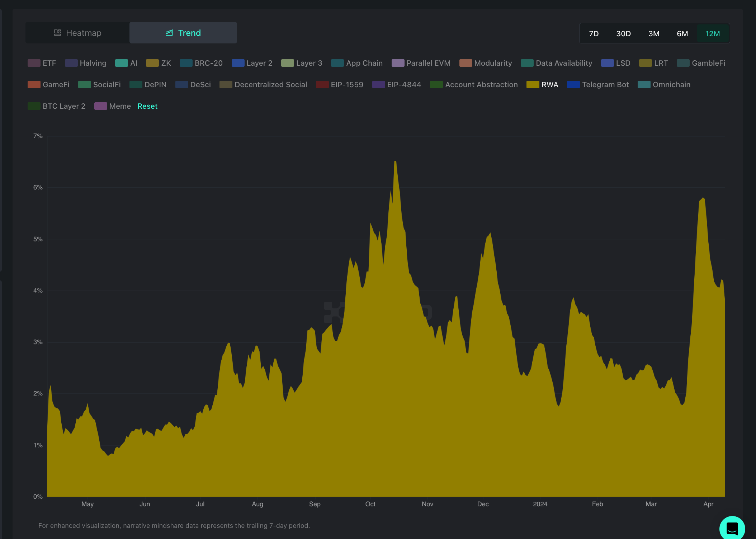This screenshot has height=539, width=756.
Task: Click the Trend chart icon
Action: (169, 33)
